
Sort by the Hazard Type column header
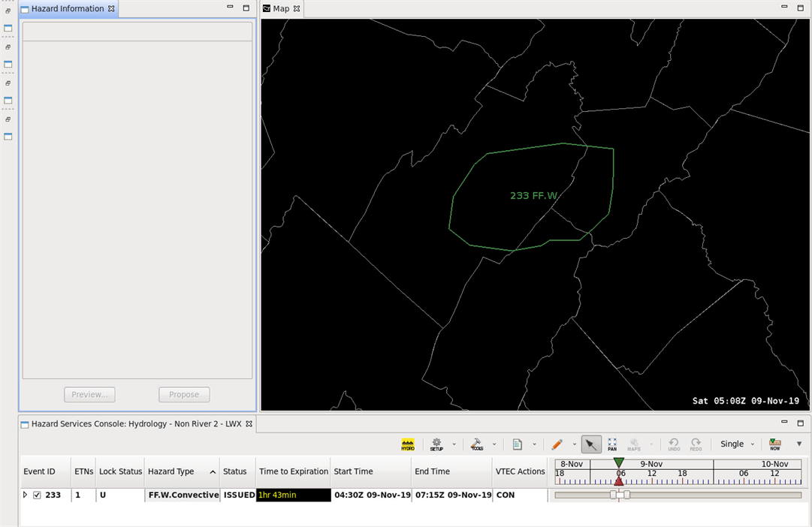(x=182, y=471)
